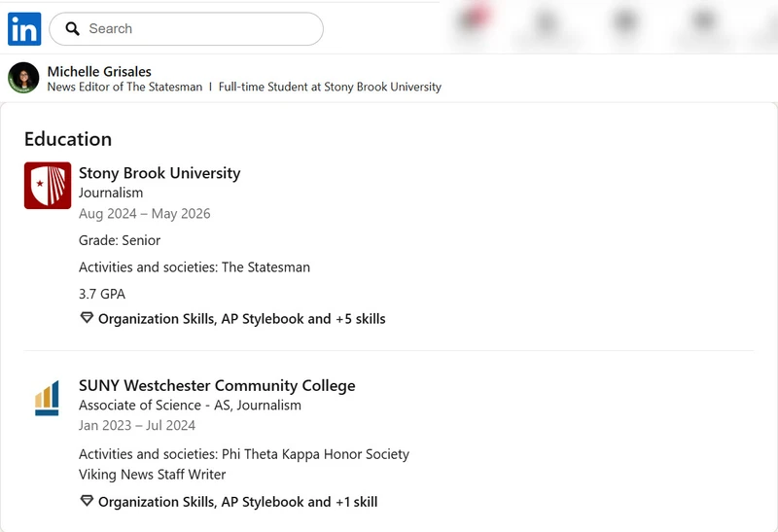The width and height of the screenshot is (778, 532).
Task: Click the Aug 2024 – May 2026 date range
Action: pyautogui.click(x=144, y=213)
